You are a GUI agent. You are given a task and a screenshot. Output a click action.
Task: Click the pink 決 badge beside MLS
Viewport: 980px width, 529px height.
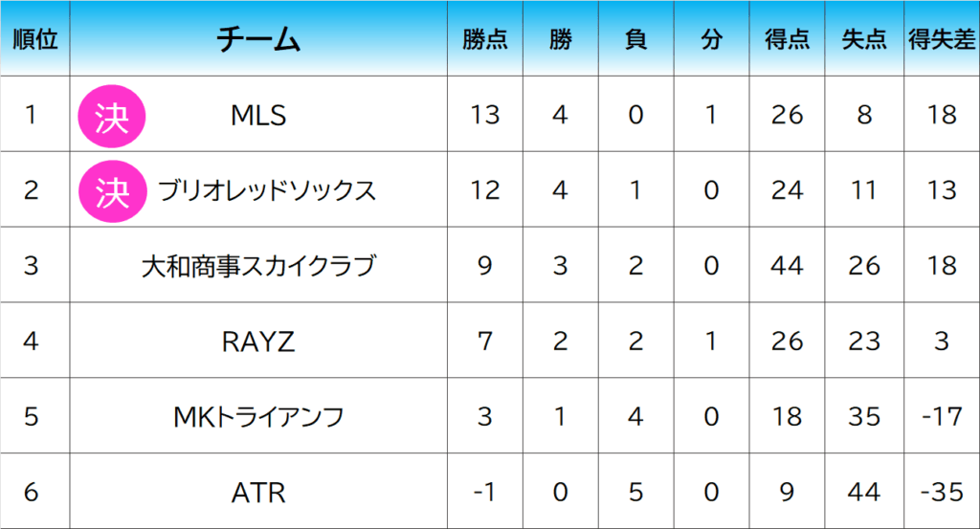112,116
